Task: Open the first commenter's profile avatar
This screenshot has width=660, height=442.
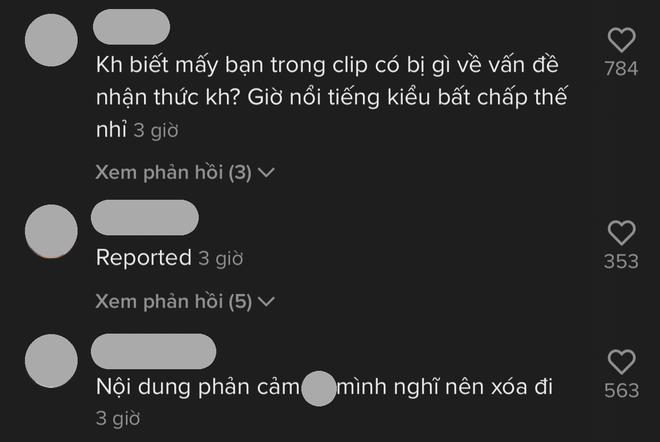Action: point(51,40)
